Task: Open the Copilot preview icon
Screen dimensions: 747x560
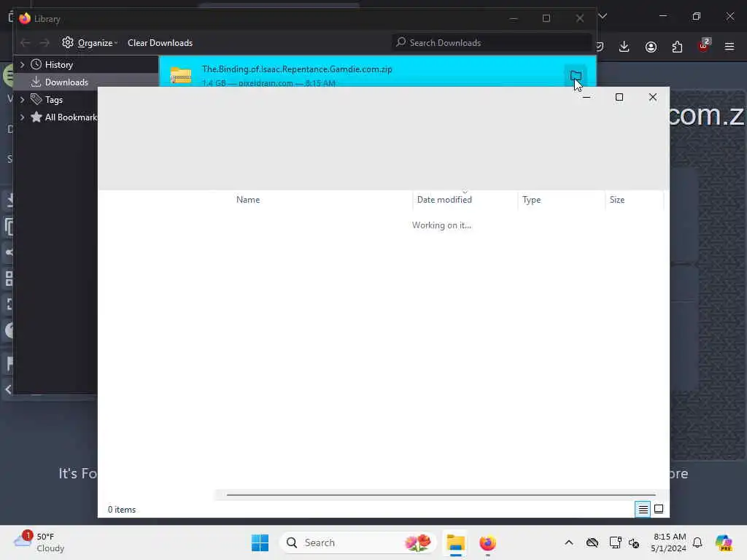Action: 724,542
